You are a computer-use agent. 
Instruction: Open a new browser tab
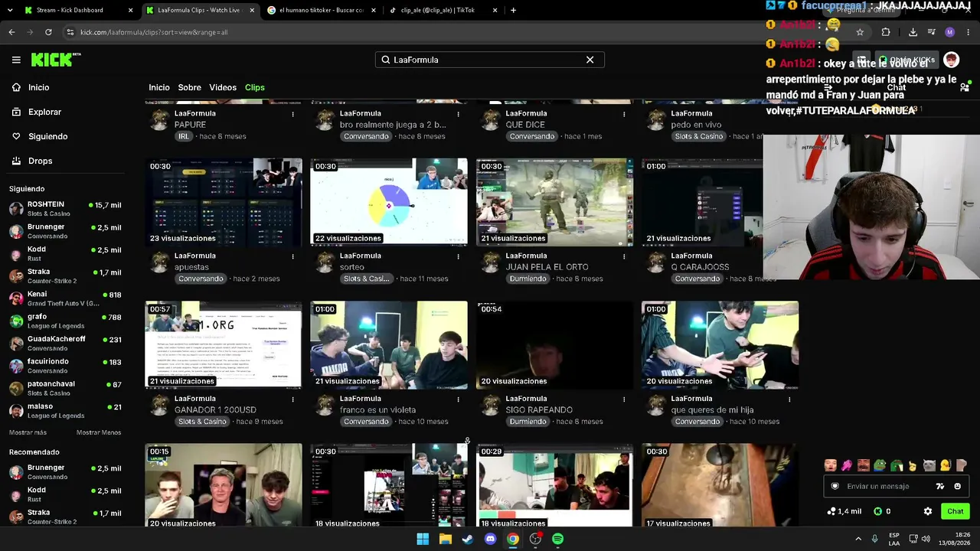pyautogui.click(x=513, y=10)
